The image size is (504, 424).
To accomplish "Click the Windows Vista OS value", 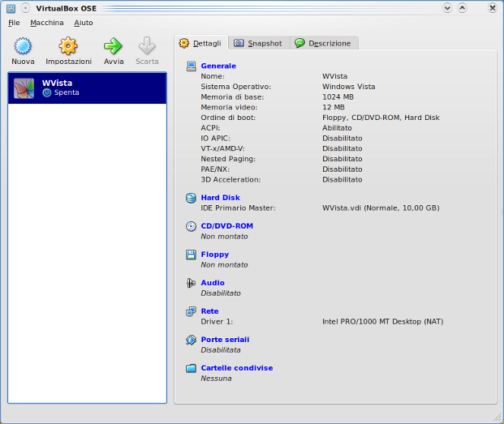I will [349, 87].
